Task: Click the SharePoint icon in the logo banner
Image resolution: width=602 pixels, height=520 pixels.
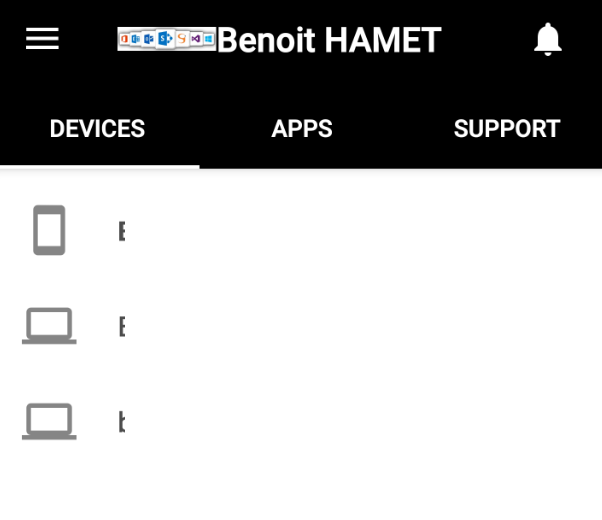Action: click(x=166, y=39)
